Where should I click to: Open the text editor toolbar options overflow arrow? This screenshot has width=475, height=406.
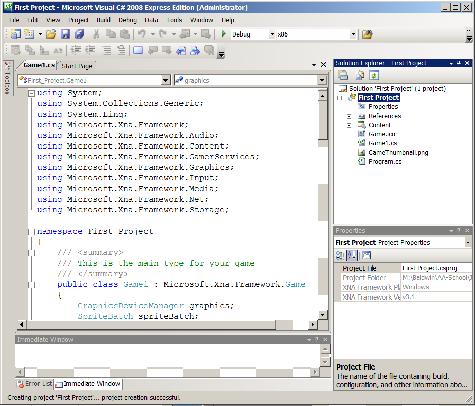tap(221, 54)
